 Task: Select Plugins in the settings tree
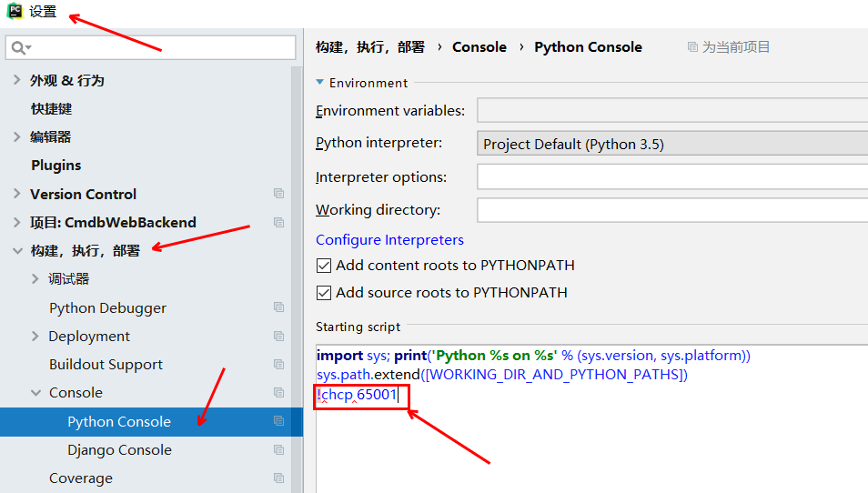(x=56, y=165)
